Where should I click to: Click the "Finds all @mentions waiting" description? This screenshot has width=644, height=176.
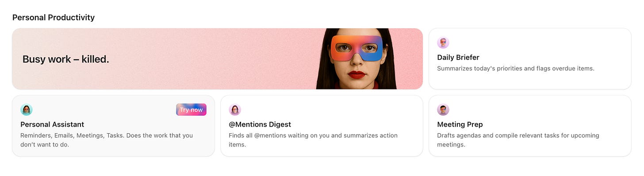[313, 140]
